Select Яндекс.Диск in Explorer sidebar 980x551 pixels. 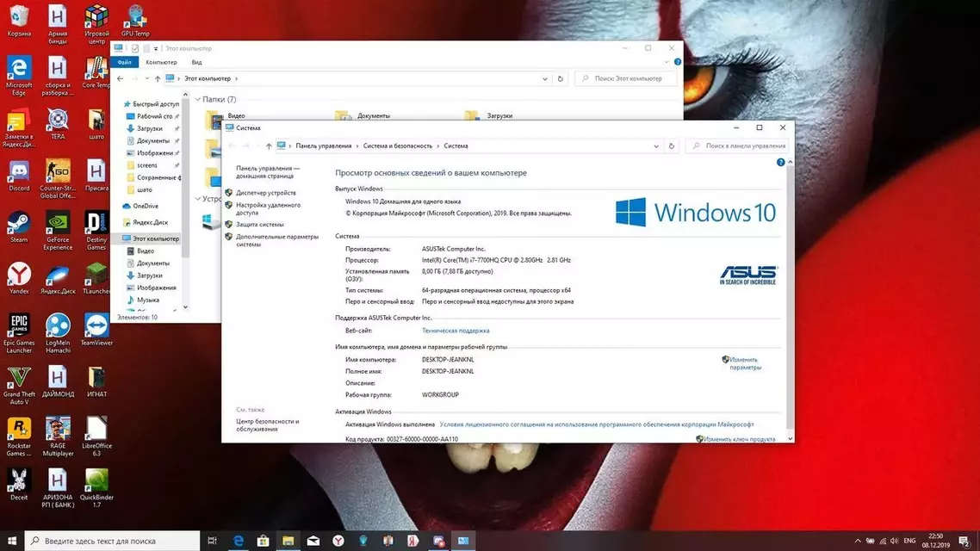click(146, 222)
